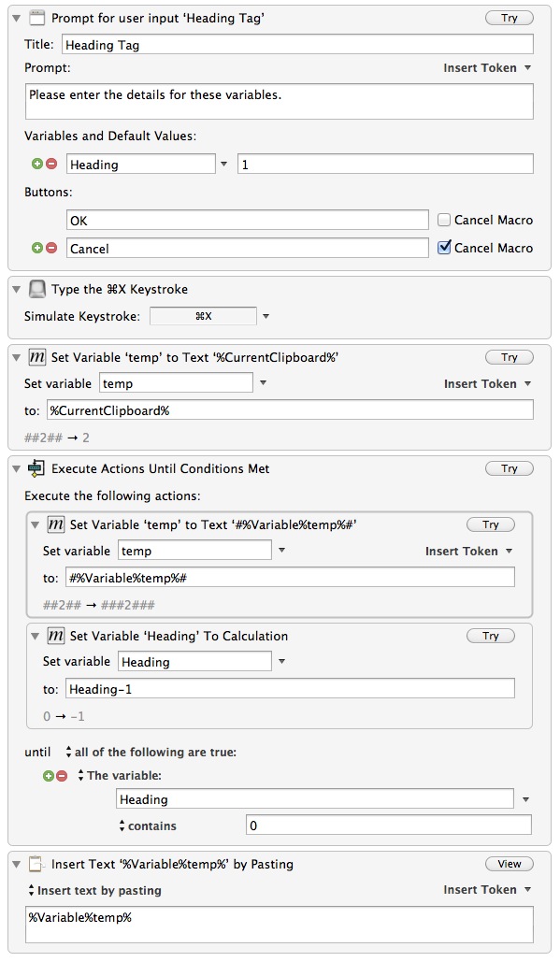Open the Insert Token menu in the Insert Text action

(x=487, y=890)
